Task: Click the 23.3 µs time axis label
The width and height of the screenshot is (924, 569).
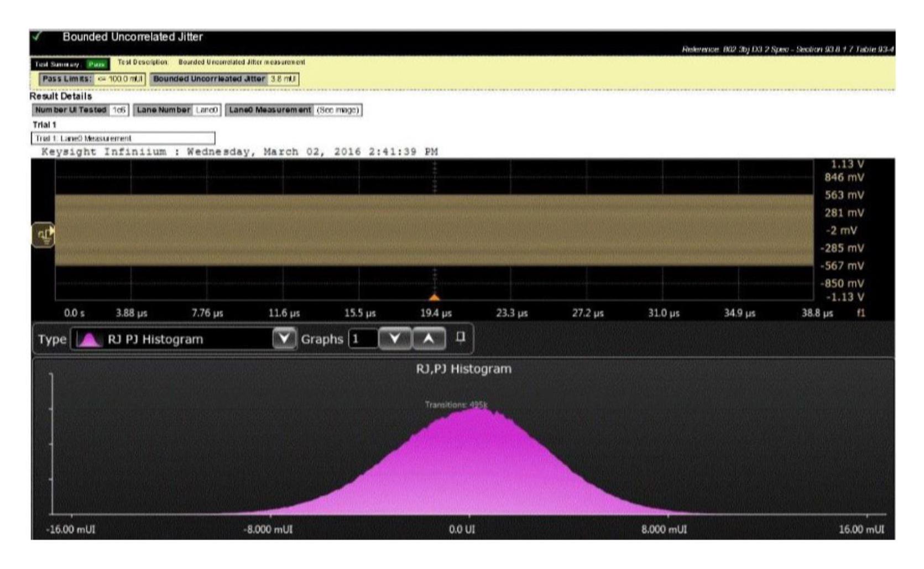Action: tap(512, 313)
